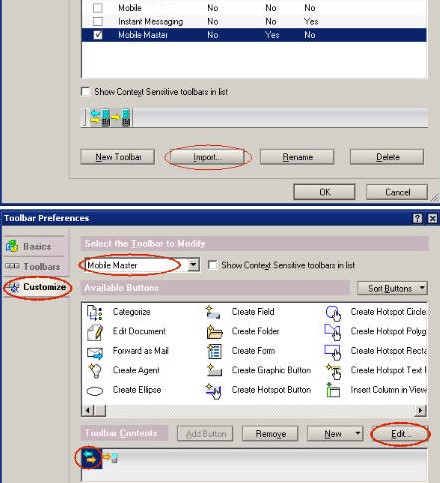
Task: Select the Create Agent lightbulb icon
Action: 95,371
